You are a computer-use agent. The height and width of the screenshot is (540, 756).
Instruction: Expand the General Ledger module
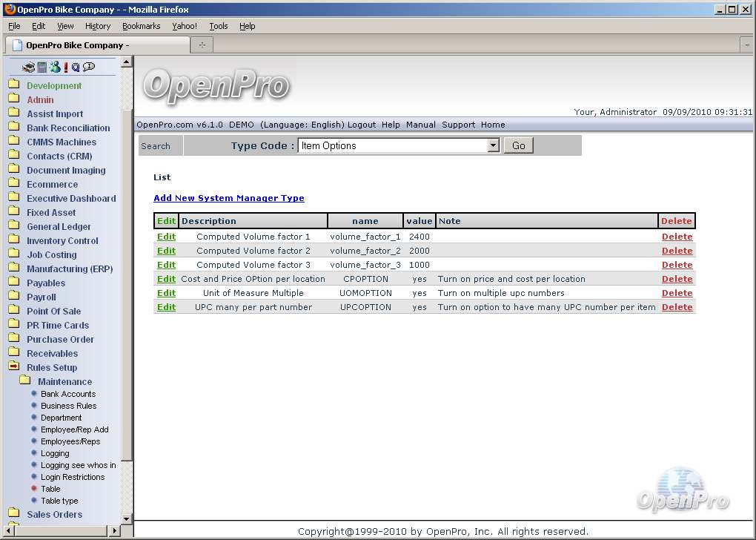coord(59,227)
